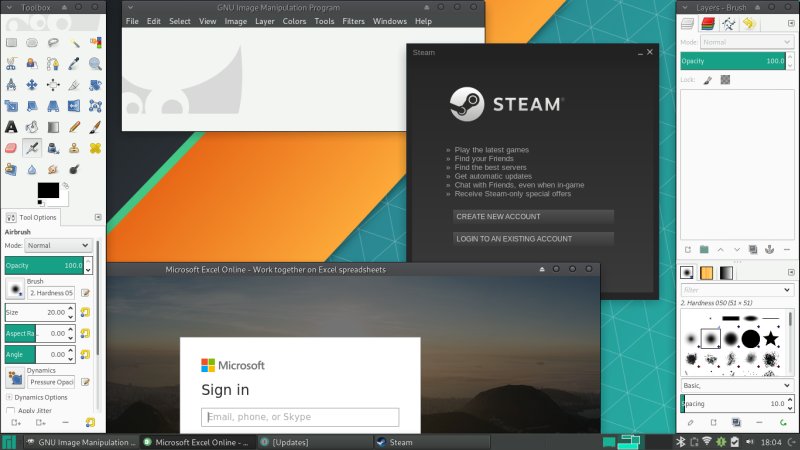The image size is (800, 450).
Task: Click Create New Account in Steam
Action: [533, 217]
